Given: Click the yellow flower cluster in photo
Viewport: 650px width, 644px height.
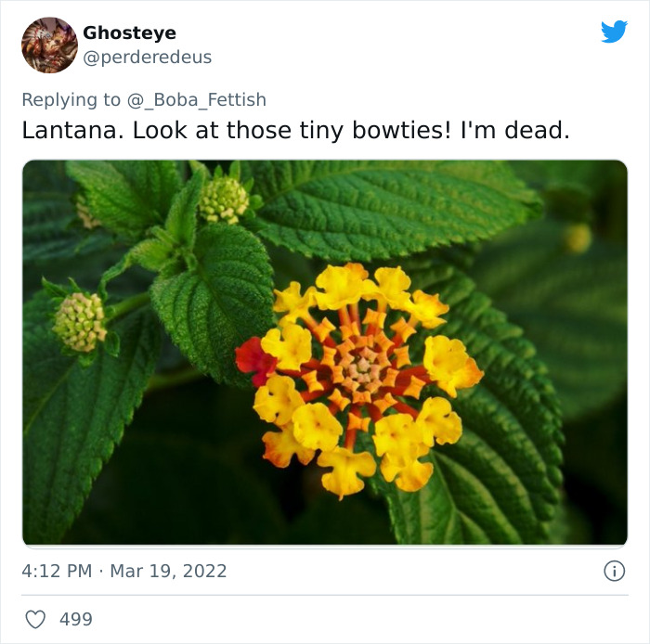Looking at the screenshot, I should (x=359, y=380).
